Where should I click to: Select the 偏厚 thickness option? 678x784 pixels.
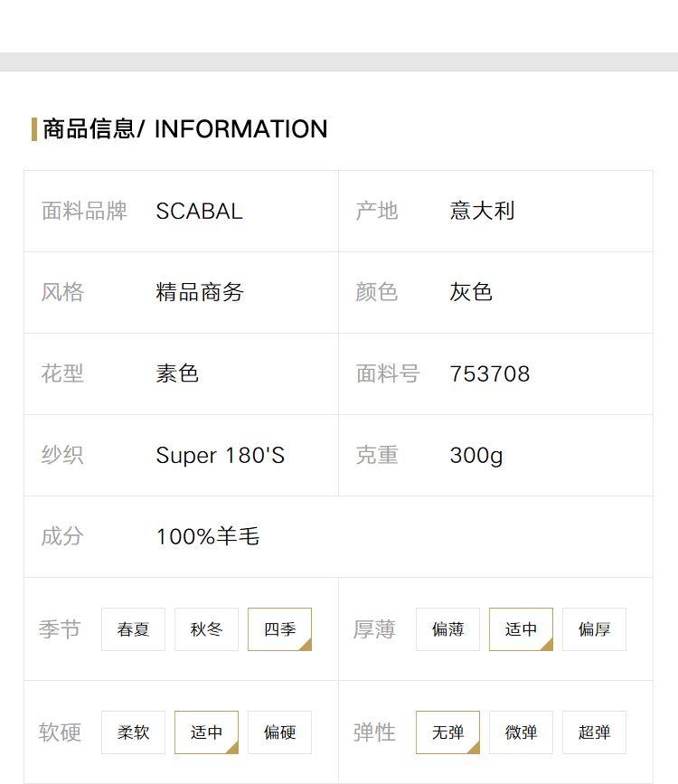pyautogui.click(x=594, y=629)
